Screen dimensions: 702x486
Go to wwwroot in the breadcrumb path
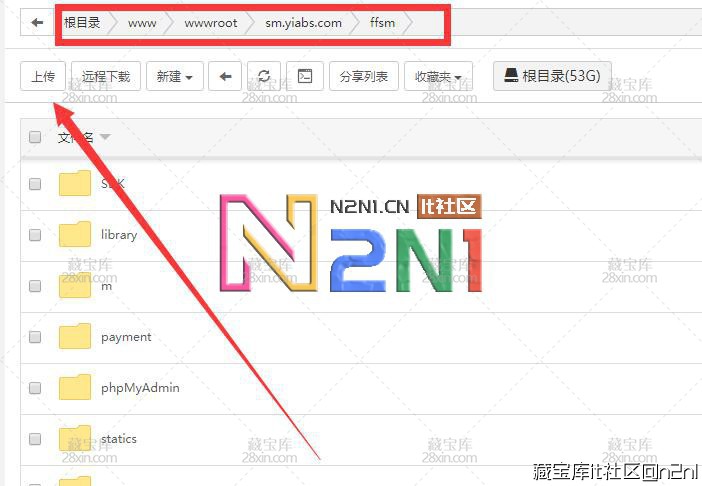210,22
